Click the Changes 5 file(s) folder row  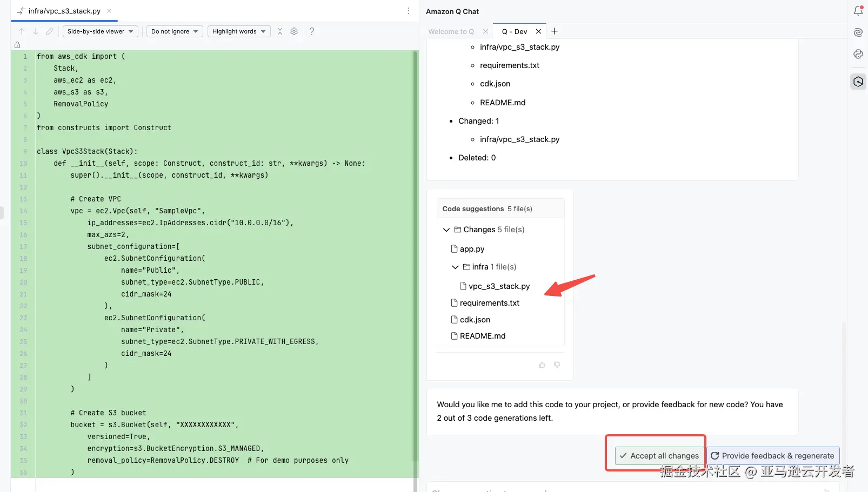[x=489, y=230]
